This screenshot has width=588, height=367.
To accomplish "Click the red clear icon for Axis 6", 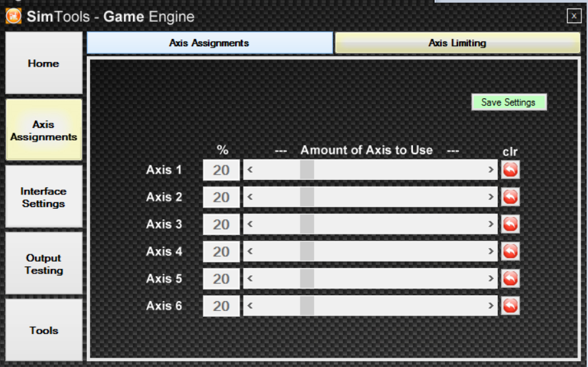I will click(x=510, y=306).
